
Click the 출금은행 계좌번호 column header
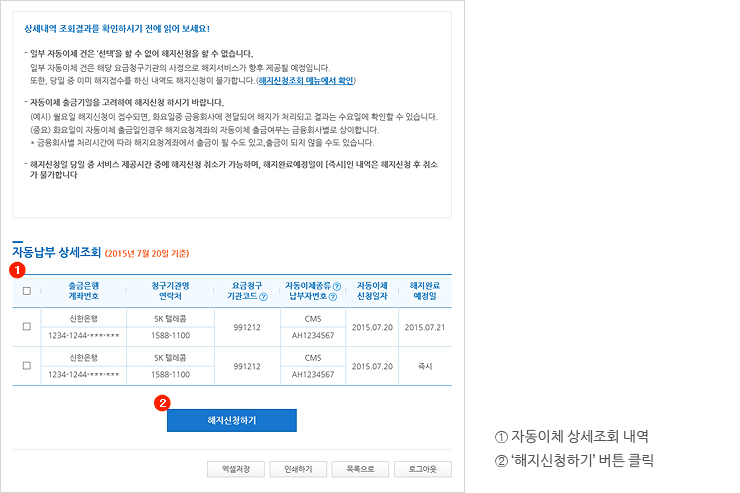tap(82, 291)
